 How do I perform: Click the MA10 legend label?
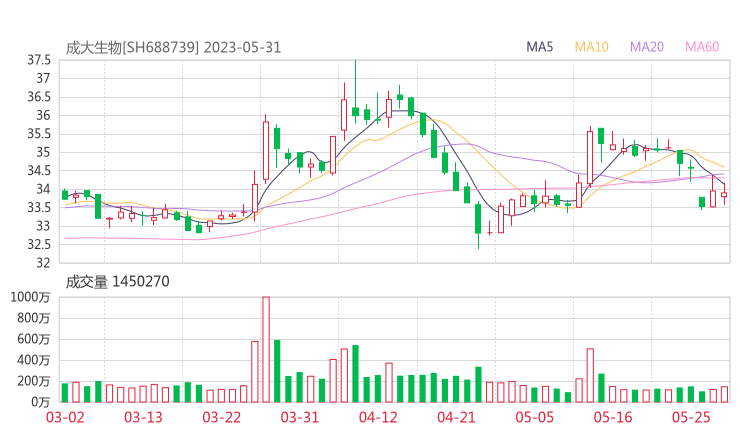(591, 47)
